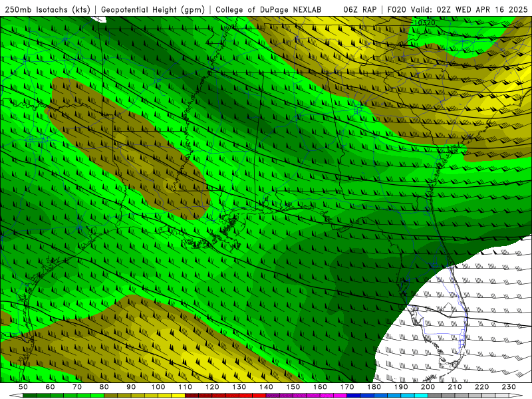This screenshot has height=399, width=532.
Task: Click the colorbar value '220'
Action: (482, 387)
